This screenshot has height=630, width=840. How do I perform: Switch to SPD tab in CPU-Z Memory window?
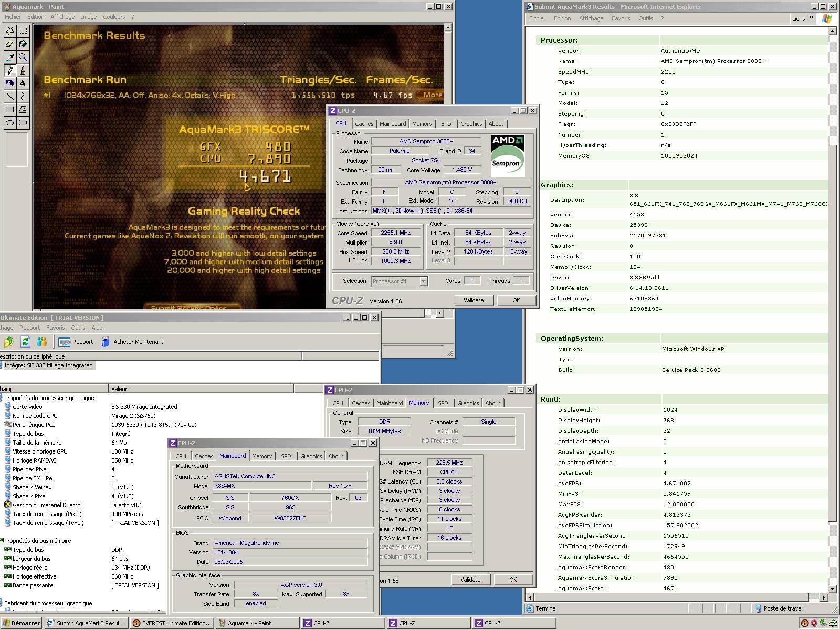443,403
